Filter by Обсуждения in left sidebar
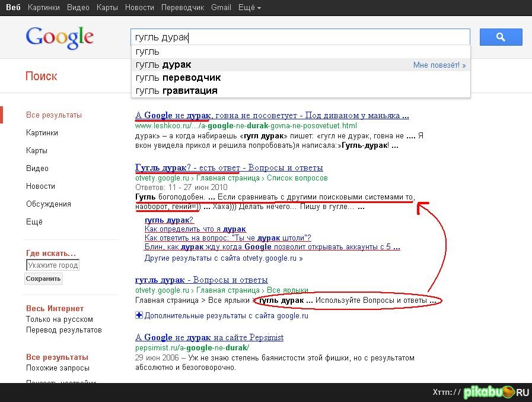Screen dimensions: 532x402 pos(49,204)
